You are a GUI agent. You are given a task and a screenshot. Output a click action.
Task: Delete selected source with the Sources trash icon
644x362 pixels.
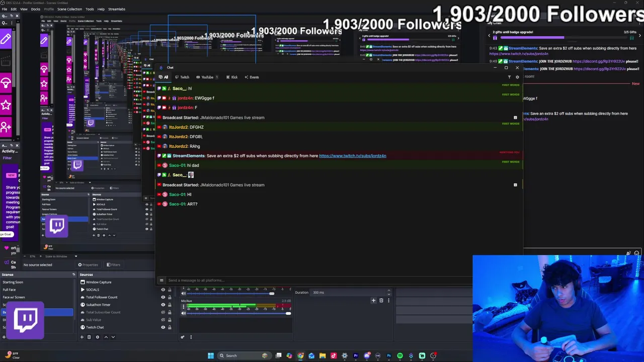(89, 337)
